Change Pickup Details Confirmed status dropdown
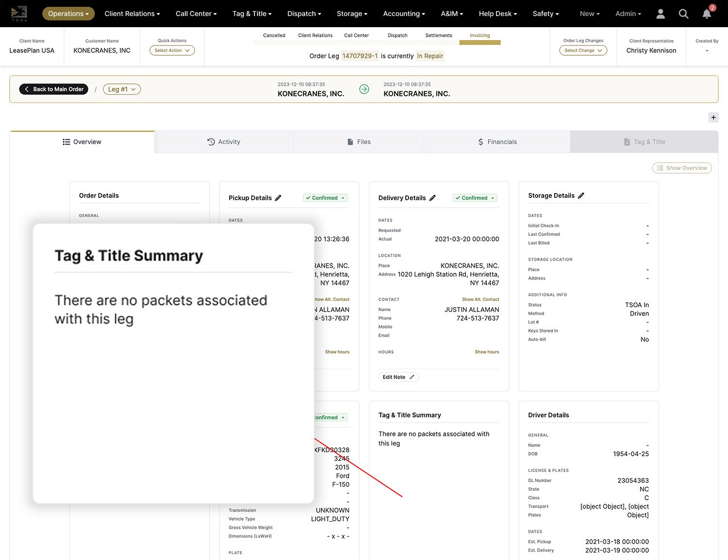The image size is (728, 560). (x=325, y=198)
